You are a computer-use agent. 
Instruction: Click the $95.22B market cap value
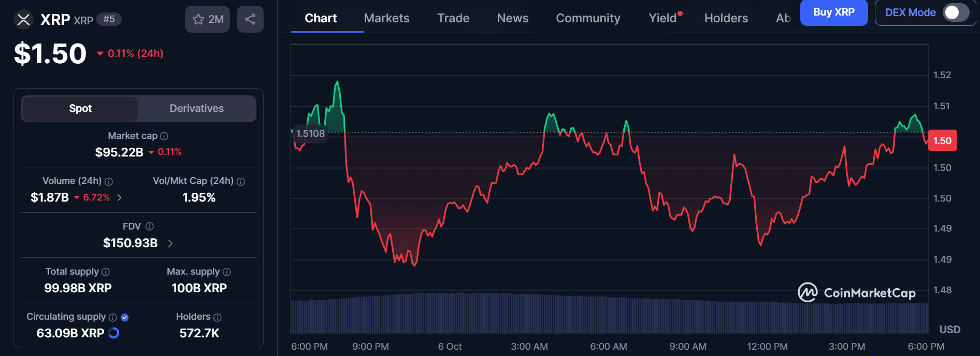tap(119, 152)
